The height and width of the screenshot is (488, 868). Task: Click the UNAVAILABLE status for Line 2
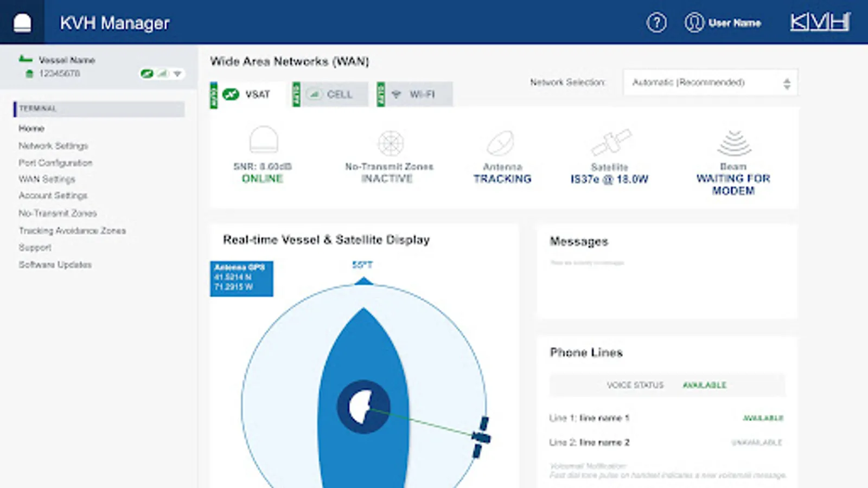(x=757, y=442)
